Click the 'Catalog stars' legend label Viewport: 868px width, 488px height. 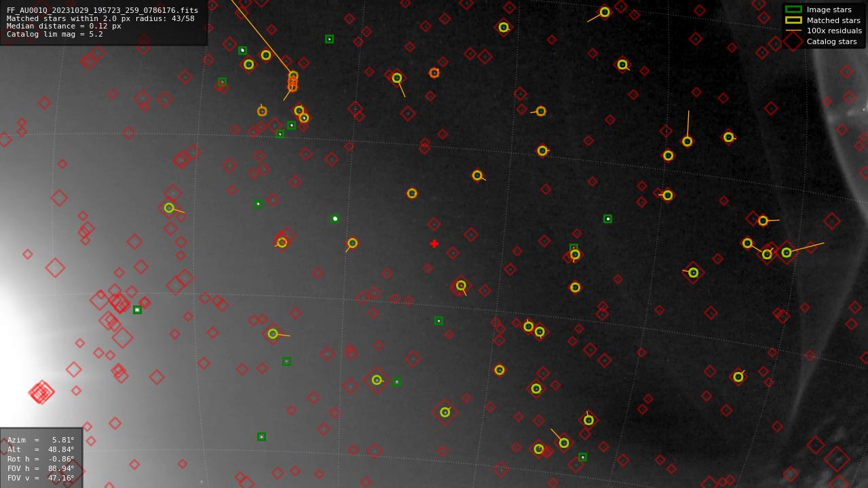[831, 41]
